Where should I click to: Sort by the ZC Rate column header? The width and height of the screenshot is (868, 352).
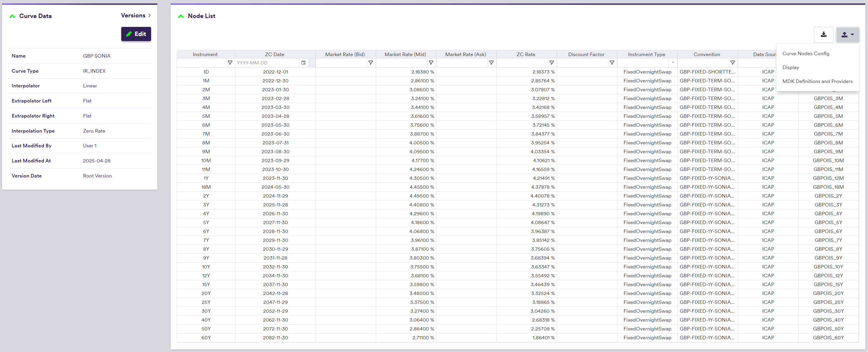point(525,55)
